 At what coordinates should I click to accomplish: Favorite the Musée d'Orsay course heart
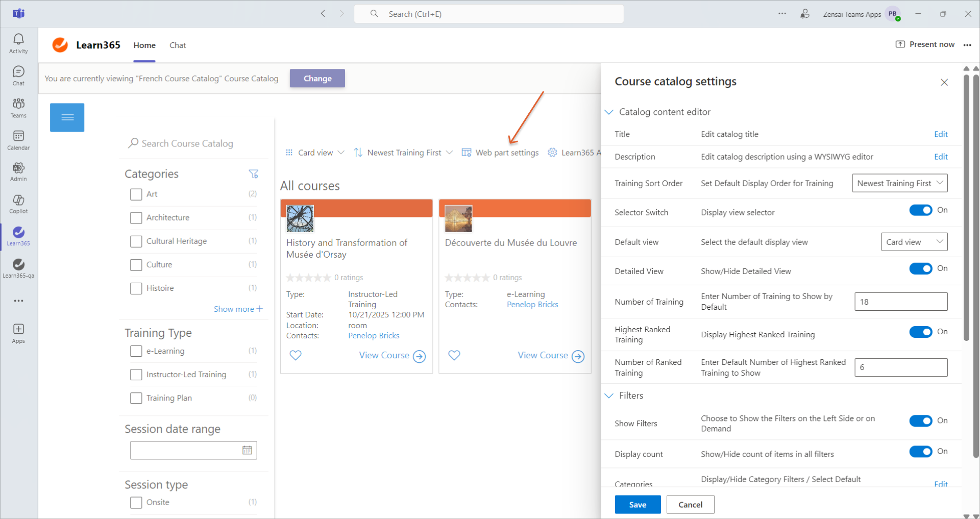[296, 355]
